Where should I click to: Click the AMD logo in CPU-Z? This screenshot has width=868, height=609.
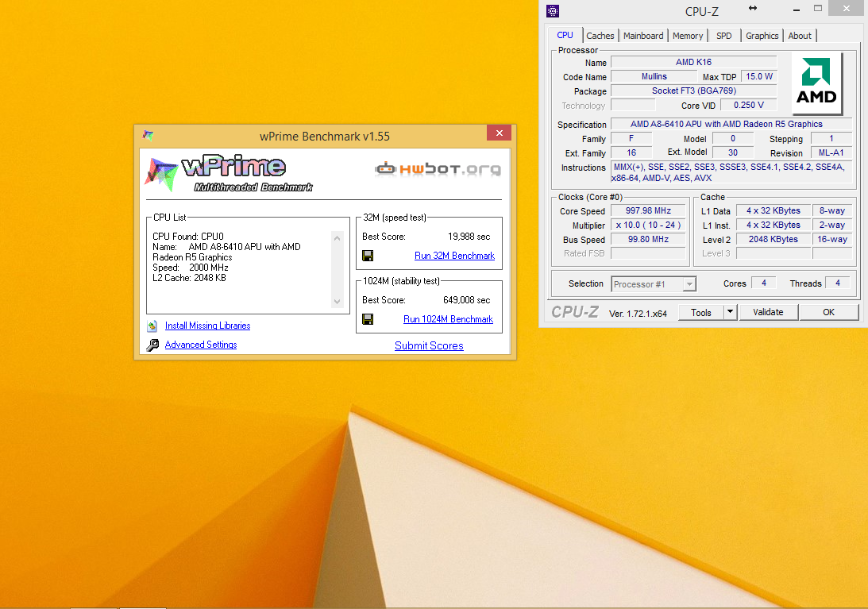pos(816,83)
